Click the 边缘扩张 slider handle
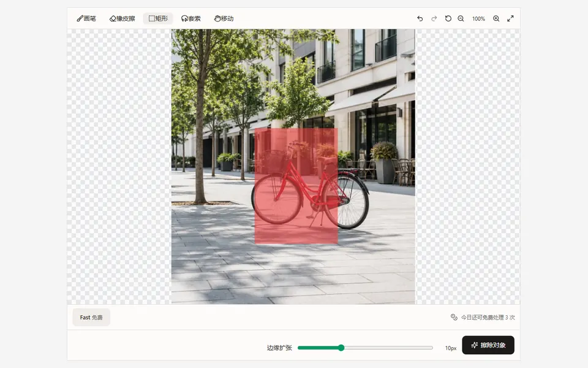Screen dimensions: 588x368 [341, 348]
